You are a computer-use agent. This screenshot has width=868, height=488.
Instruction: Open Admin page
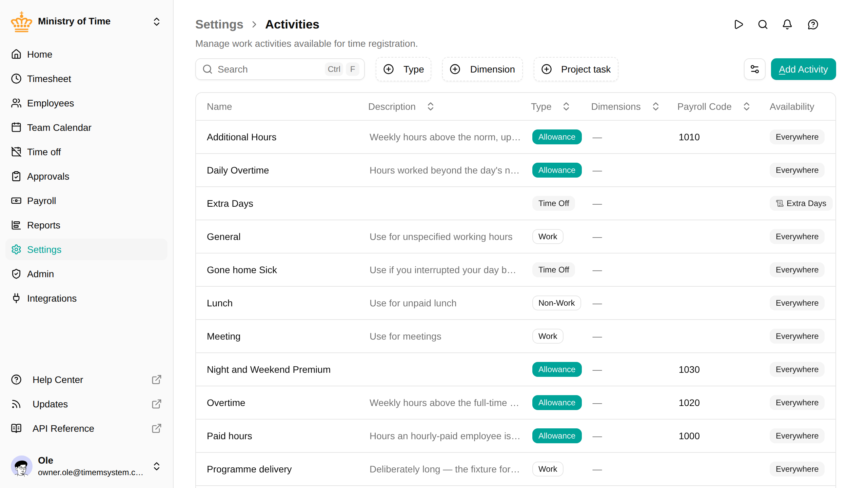click(x=86, y=274)
